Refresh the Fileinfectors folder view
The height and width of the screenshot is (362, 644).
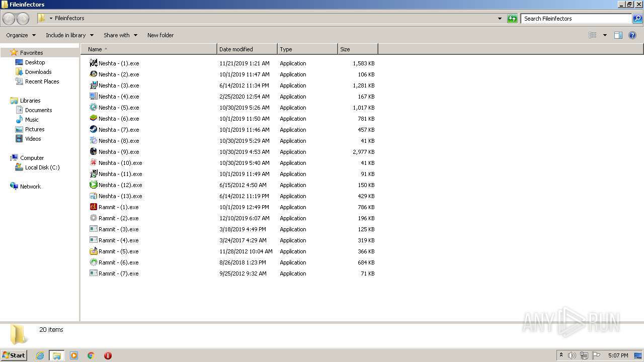point(512,19)
